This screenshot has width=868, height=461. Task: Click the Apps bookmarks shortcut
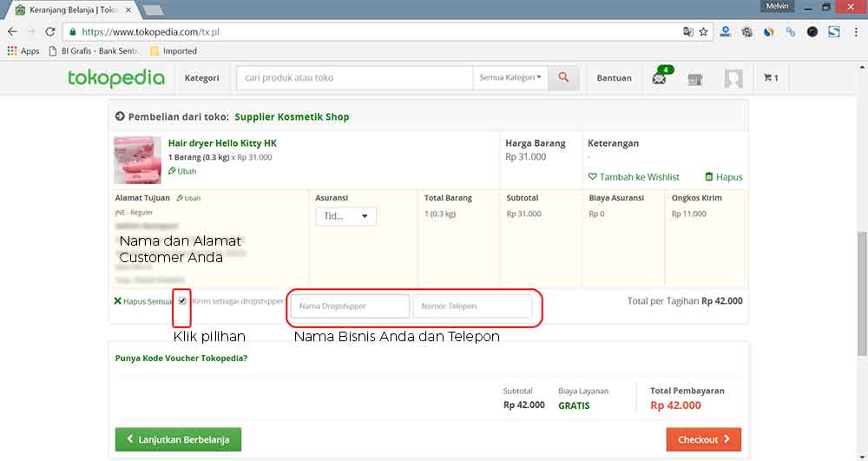point(23,51)
